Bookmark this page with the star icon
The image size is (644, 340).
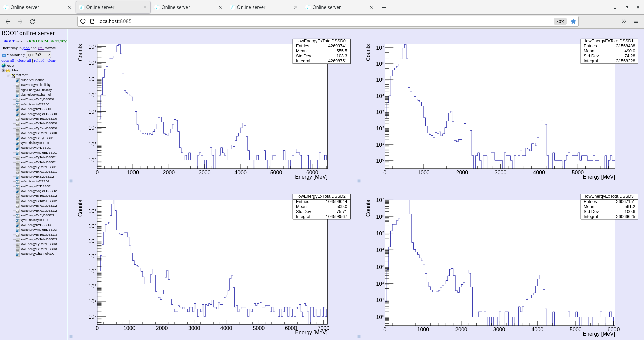pyautogui.click(x=573, y=21)
